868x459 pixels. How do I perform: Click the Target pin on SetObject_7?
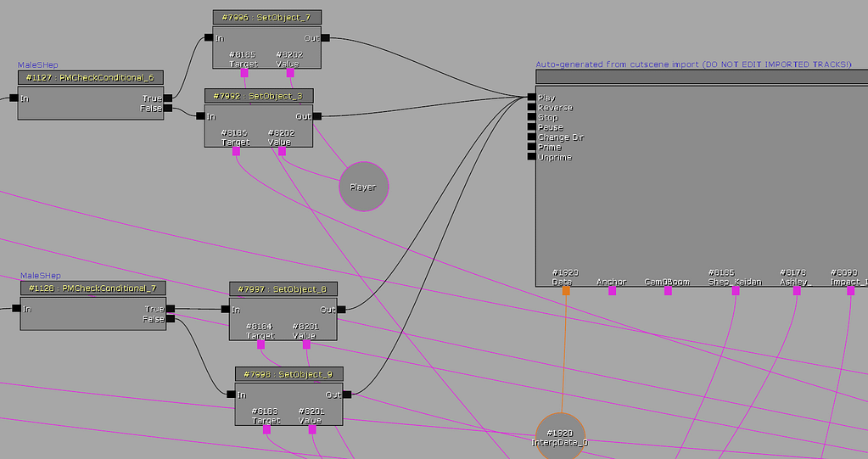244,73
